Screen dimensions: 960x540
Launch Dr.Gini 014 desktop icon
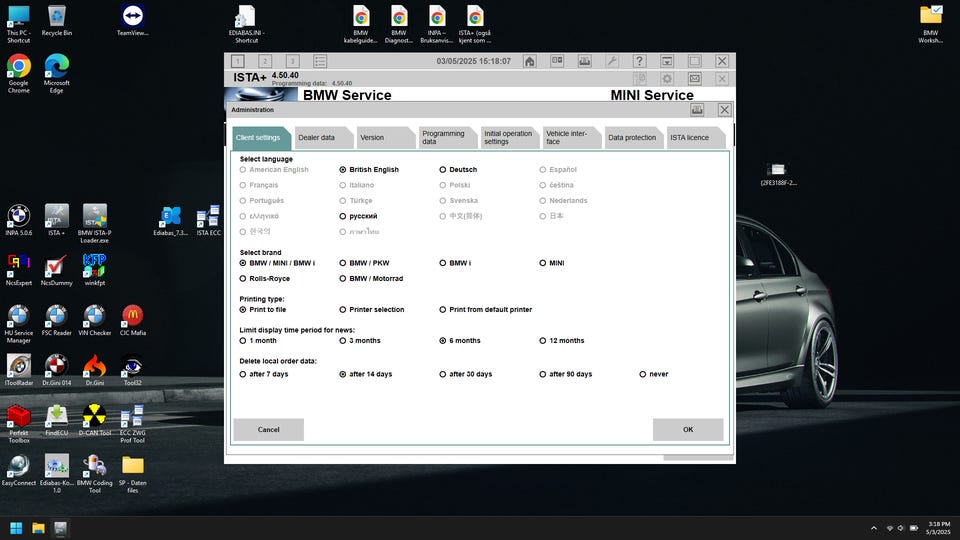coord(56,370)
